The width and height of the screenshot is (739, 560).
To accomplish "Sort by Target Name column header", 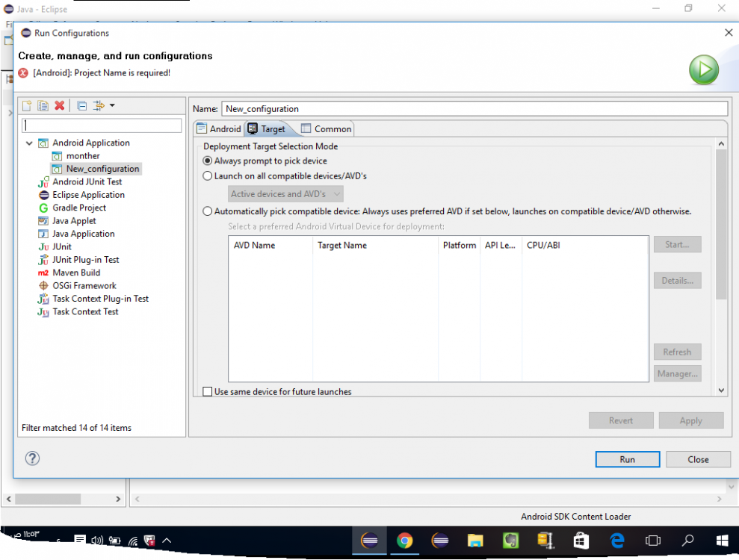I will 375,245.
